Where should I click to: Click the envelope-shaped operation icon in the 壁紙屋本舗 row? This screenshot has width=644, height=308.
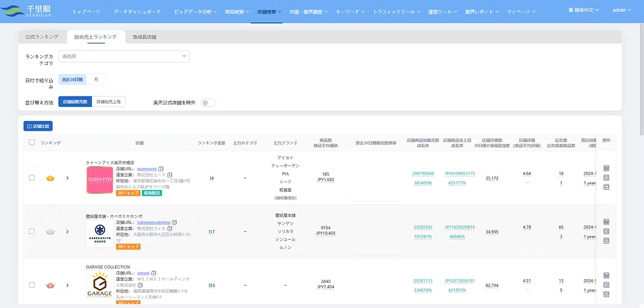tap(606, 240)
